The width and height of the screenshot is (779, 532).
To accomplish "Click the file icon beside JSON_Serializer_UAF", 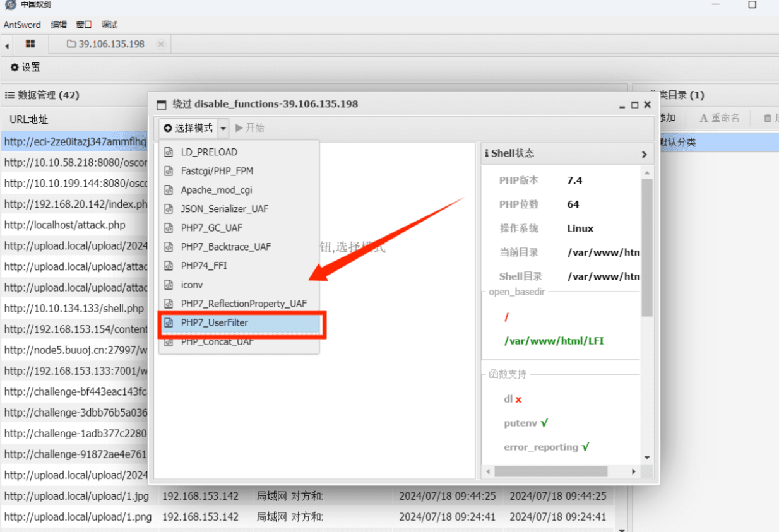I will click(169, 209).
